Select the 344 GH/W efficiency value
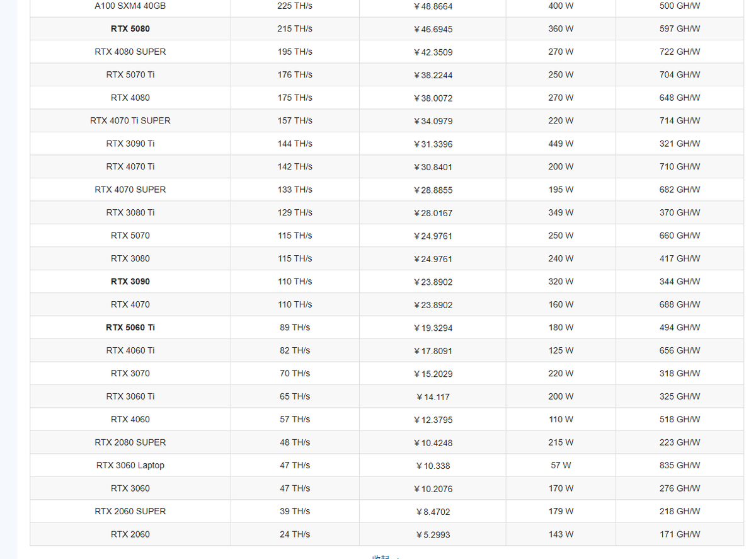Screen dimensions: 756x559 pos(680,282)
